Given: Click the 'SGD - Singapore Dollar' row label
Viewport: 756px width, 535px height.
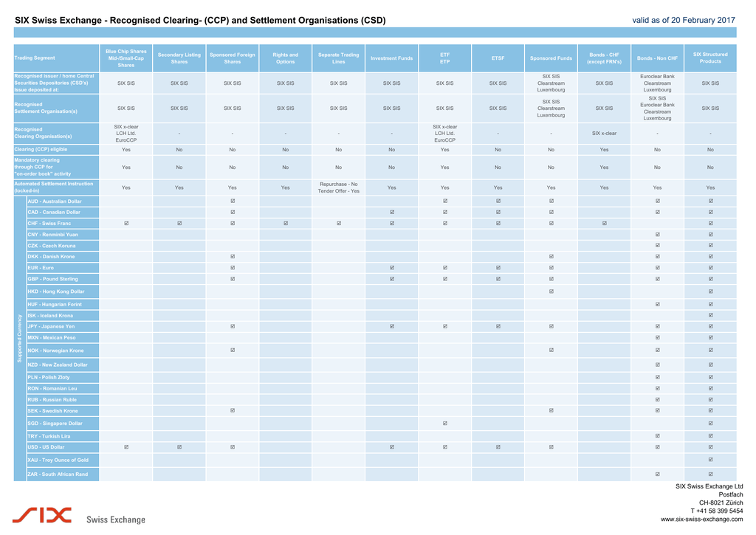Looking at the screenshot, I should pyautogui.click(x=63, y=423).
